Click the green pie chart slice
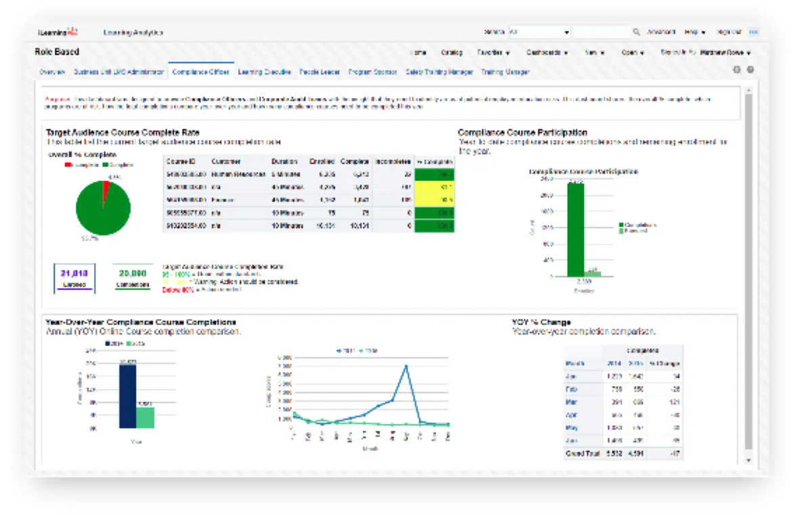 pyautogui.click(x=101, y=213)
